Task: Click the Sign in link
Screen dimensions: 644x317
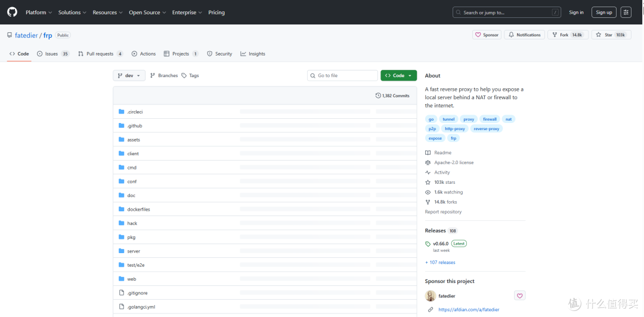Action: (576, 13)
